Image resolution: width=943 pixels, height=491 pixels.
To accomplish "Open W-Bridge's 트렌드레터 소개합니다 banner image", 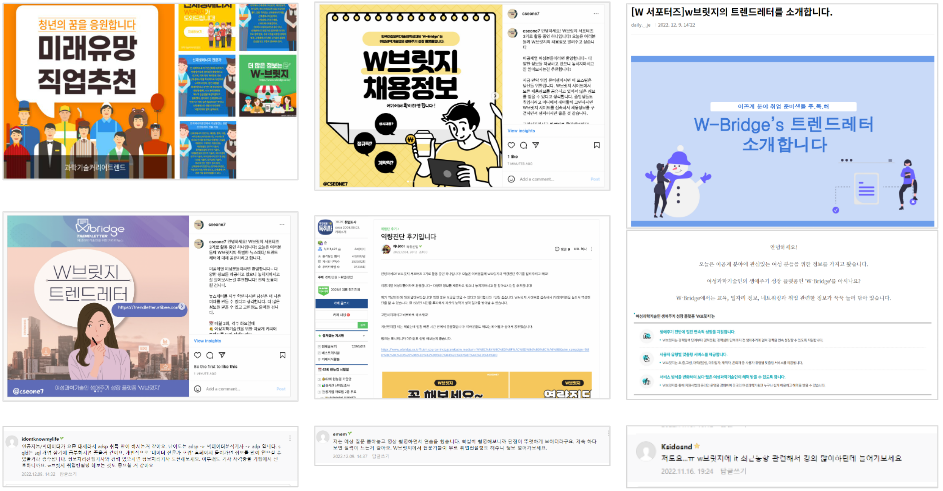I will (782, 142).
